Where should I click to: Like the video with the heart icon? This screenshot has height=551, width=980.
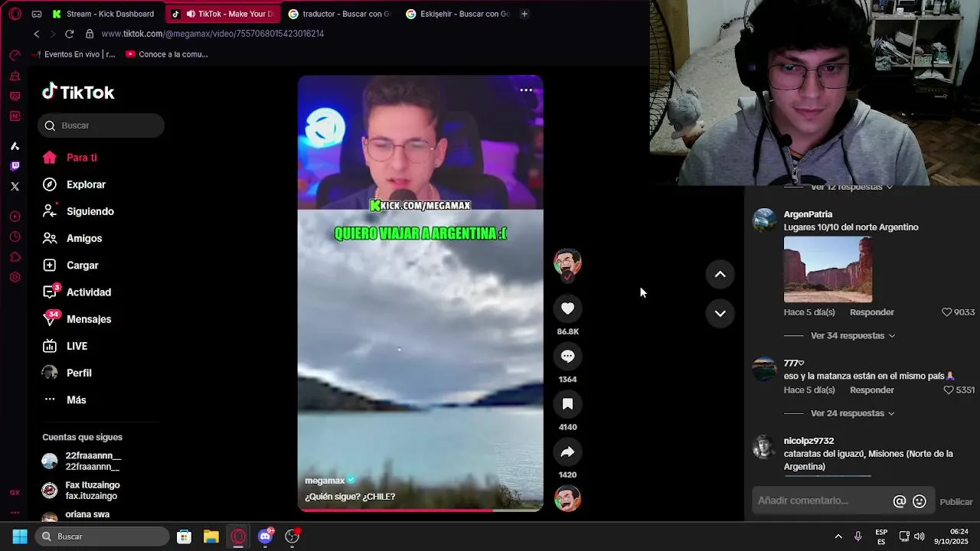[x=567, y=308]
